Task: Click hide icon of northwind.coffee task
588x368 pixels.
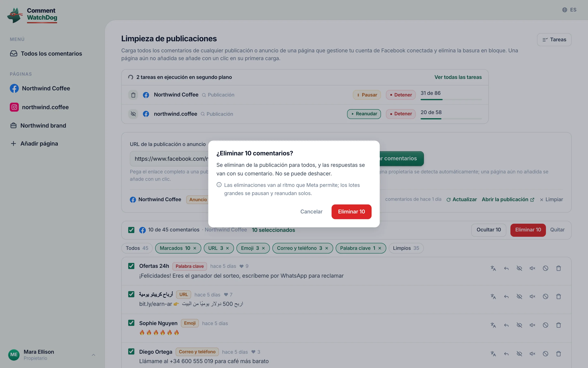Action: click(133, 114)
